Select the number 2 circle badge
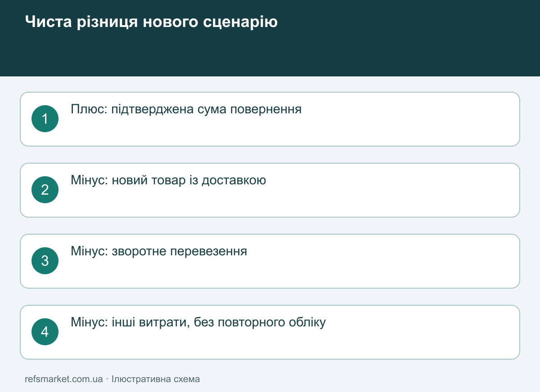 click(45, 190)
